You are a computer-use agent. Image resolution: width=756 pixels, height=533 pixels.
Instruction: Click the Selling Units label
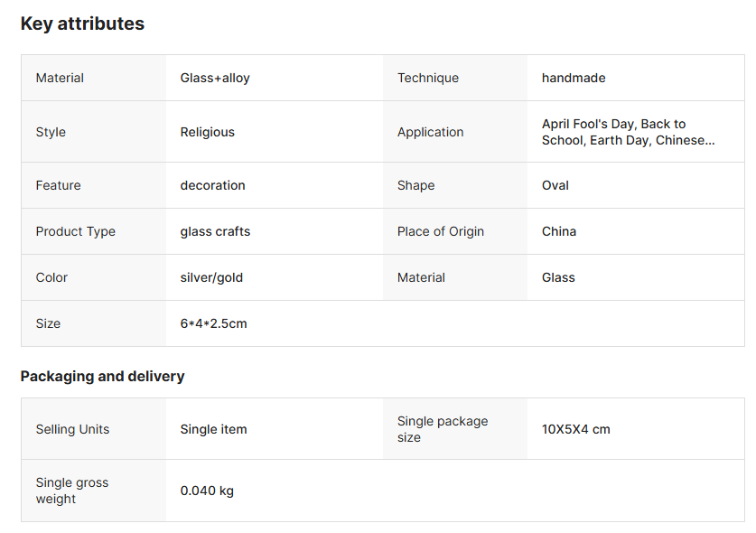(x=72, y=429)
